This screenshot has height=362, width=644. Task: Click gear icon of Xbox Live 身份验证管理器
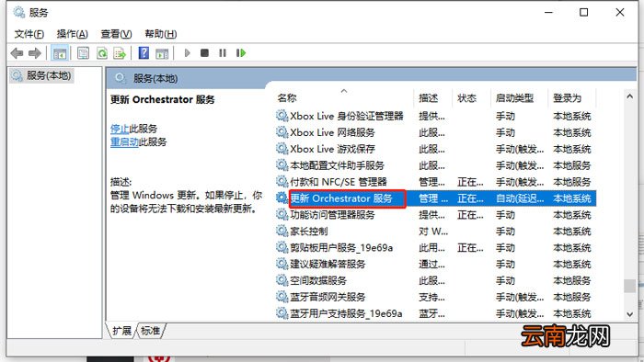tap(282, 116)
